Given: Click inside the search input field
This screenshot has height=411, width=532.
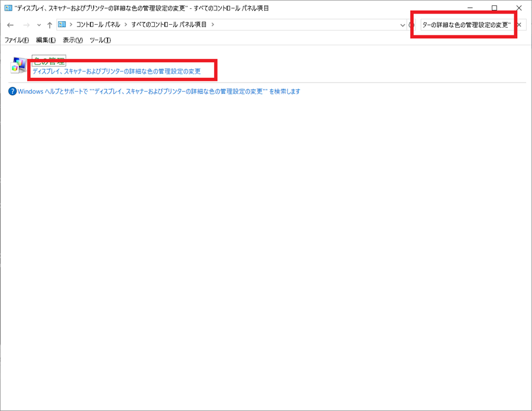Looking at the screenshot, I should (x=467, y=24).
